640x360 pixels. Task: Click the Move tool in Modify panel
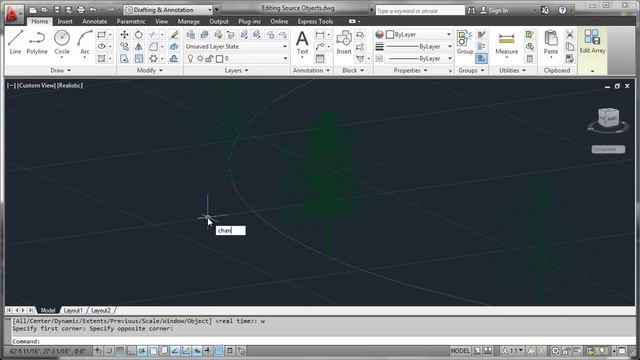(x=124, y=35)
